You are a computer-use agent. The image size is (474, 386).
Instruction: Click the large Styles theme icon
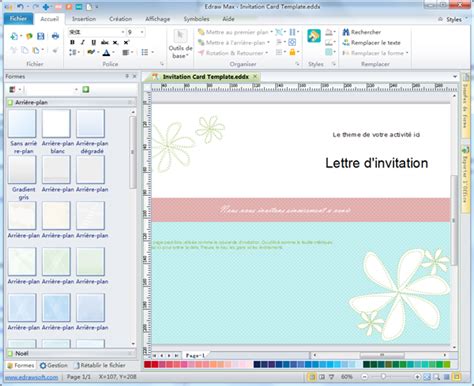(x=314, y=36)
